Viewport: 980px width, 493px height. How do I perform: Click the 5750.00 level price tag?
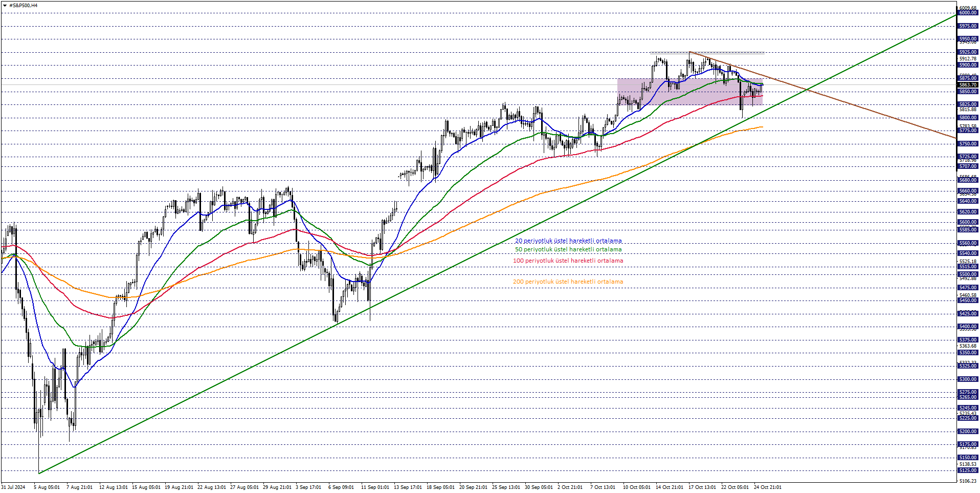click(968, 144)
